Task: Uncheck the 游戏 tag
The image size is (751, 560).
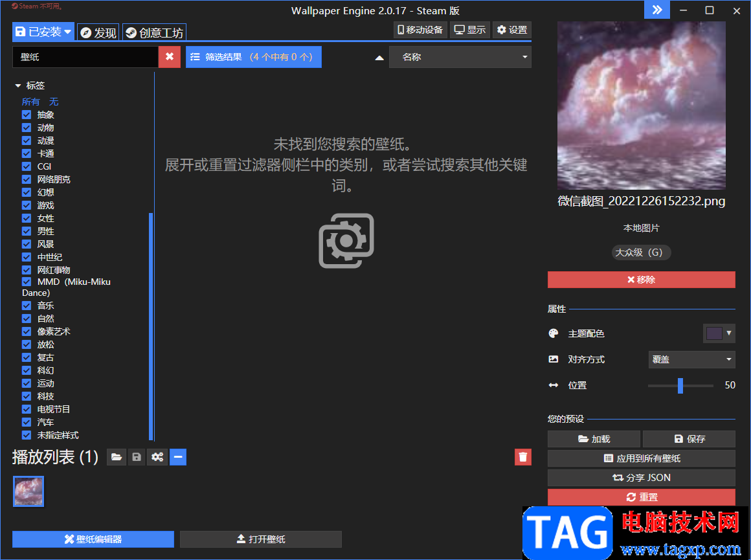Action: pyautogui.click(x=27, y=205)
